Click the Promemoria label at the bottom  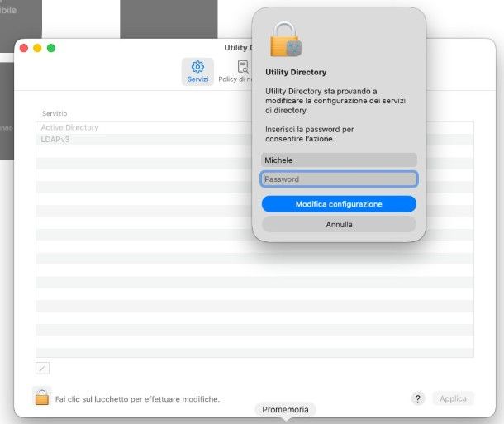(285, 410)
